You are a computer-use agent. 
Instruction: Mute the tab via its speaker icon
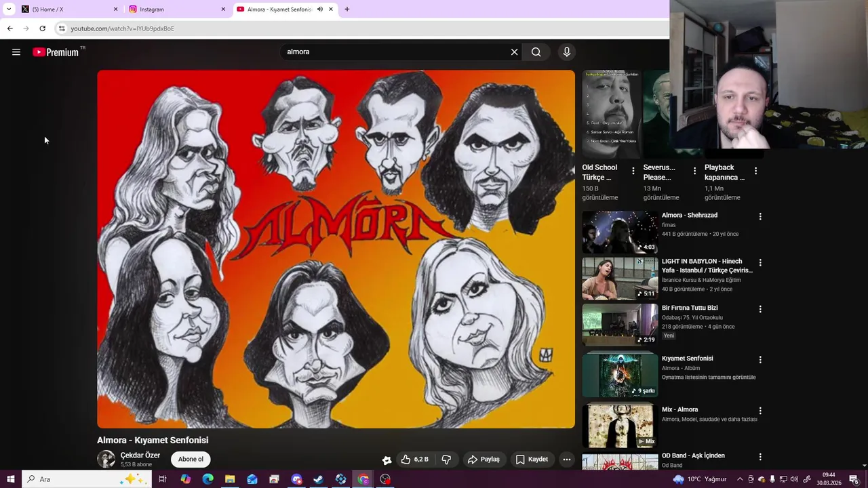(x=320, y=9)
